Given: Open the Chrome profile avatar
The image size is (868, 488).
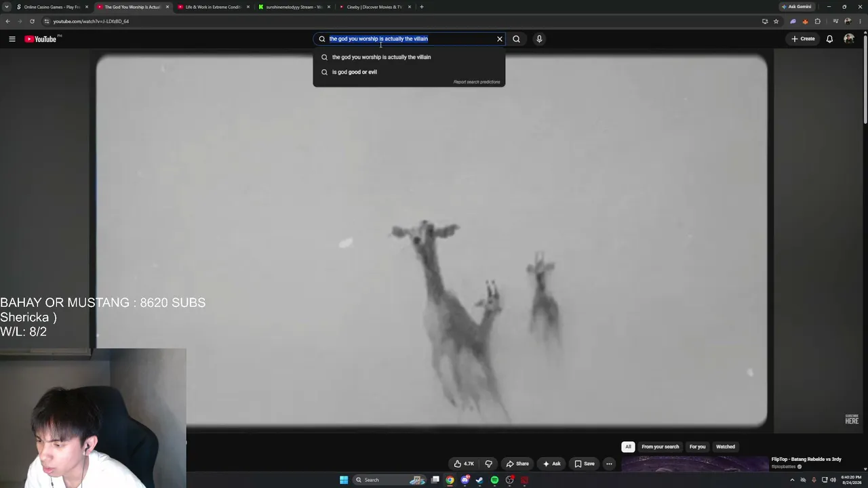Looking at the screenshot, I should 848,21.
